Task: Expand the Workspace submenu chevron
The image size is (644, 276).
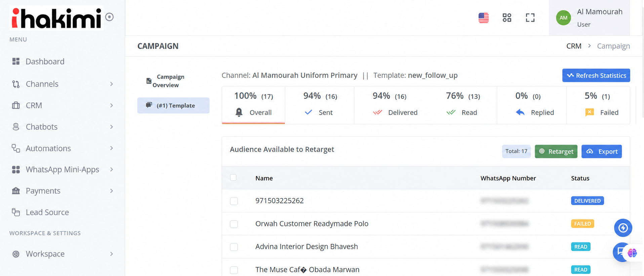Action: 112,254
